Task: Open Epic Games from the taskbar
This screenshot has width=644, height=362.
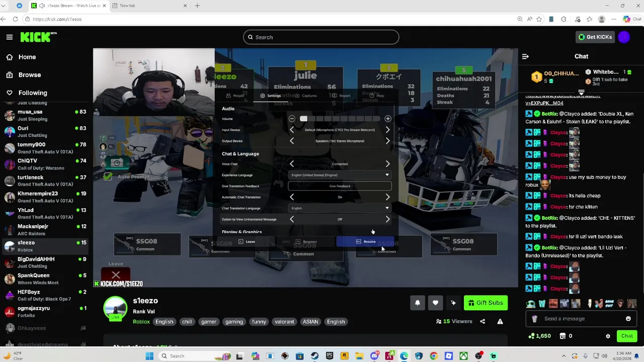Action: point(330,356)
